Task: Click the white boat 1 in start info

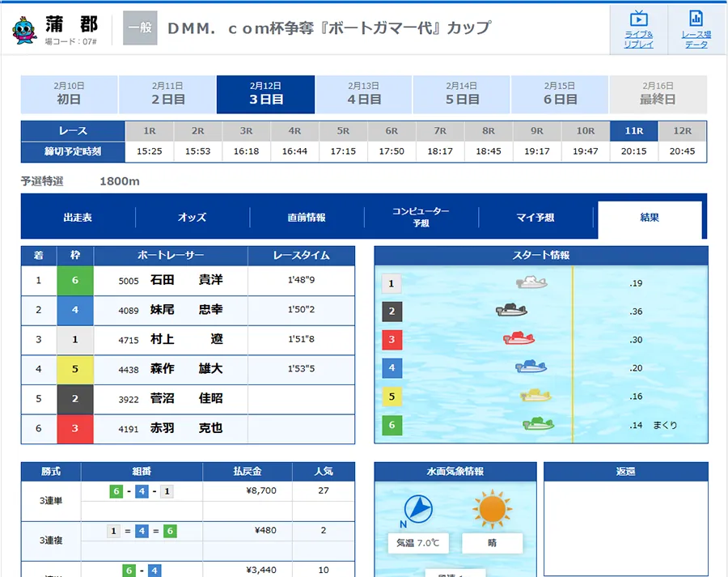Action: (531, 282)
